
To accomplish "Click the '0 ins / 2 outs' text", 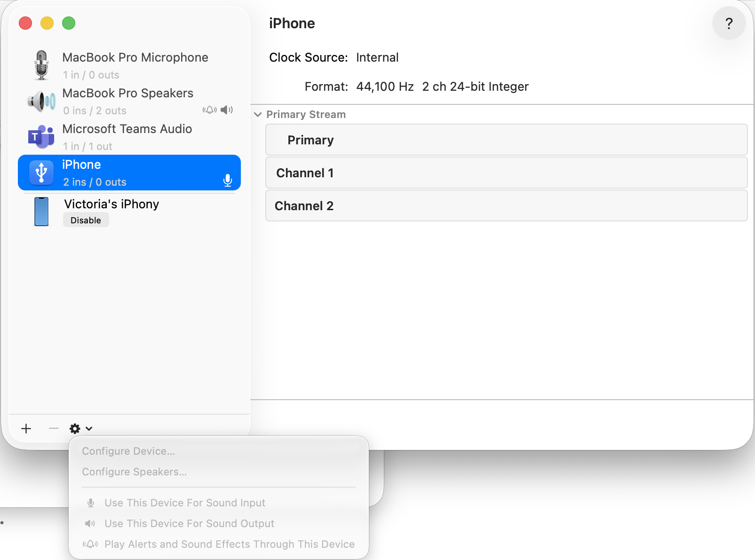I will click(x=95, y=110).
